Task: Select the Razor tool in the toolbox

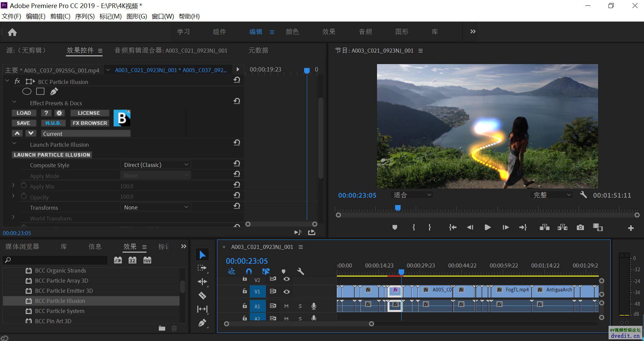Action: [x=202, y=295]
